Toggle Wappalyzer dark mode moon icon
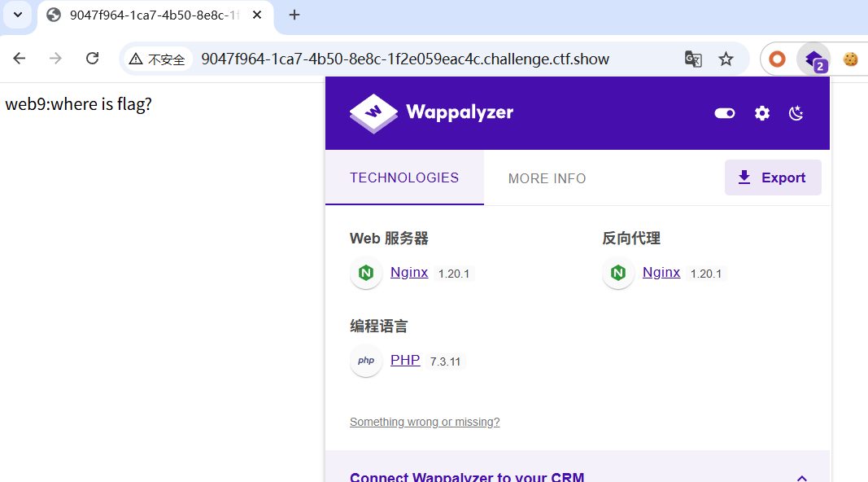 796,113
